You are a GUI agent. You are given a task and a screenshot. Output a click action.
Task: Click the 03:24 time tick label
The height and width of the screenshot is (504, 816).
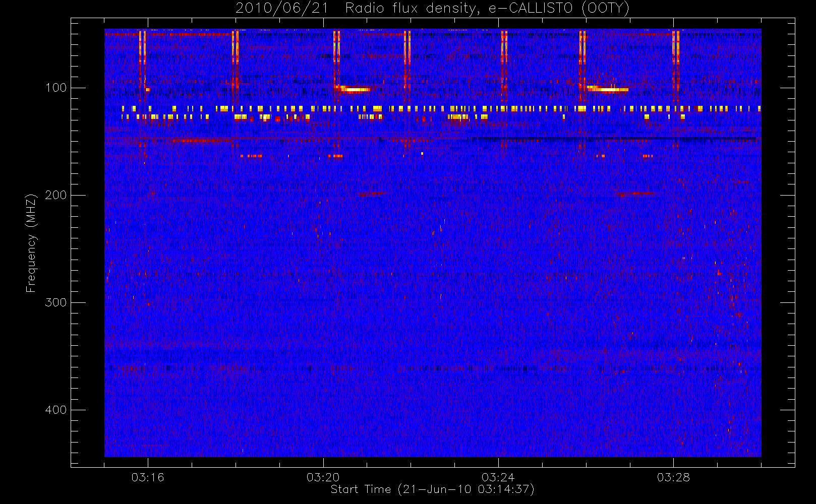pyautogui.click(x=498, y=477)
